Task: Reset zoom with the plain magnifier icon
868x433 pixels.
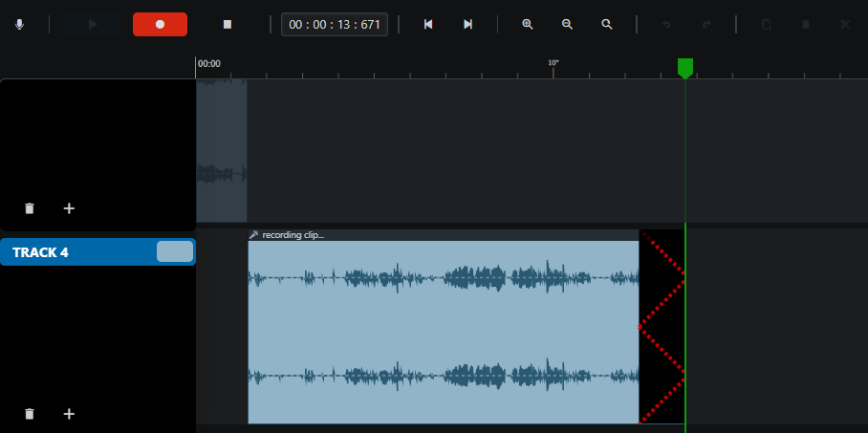Action: coord(607,24)
